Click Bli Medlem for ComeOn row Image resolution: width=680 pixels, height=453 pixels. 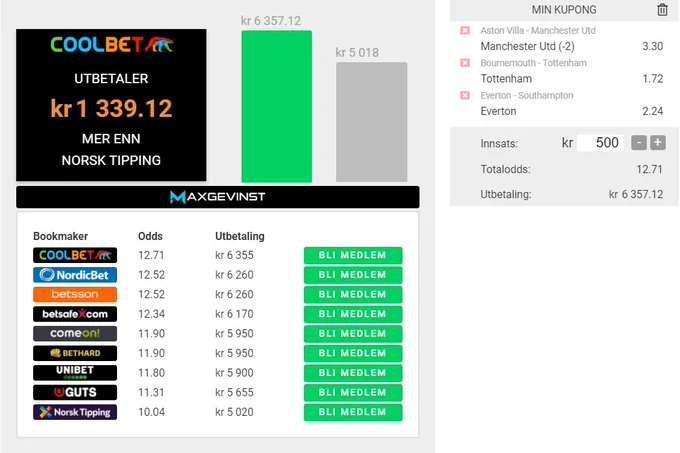pyautogui.click(x=353, y=333)
